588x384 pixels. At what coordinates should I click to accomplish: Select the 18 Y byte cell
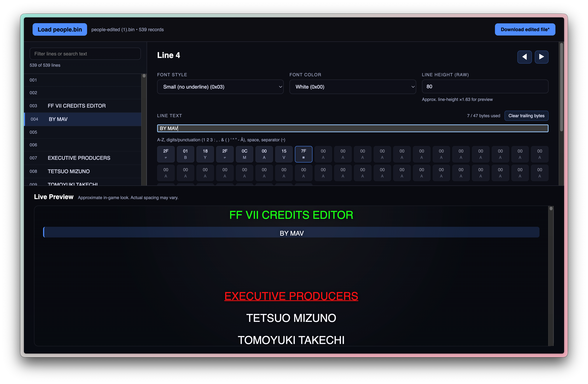(205, 154)
